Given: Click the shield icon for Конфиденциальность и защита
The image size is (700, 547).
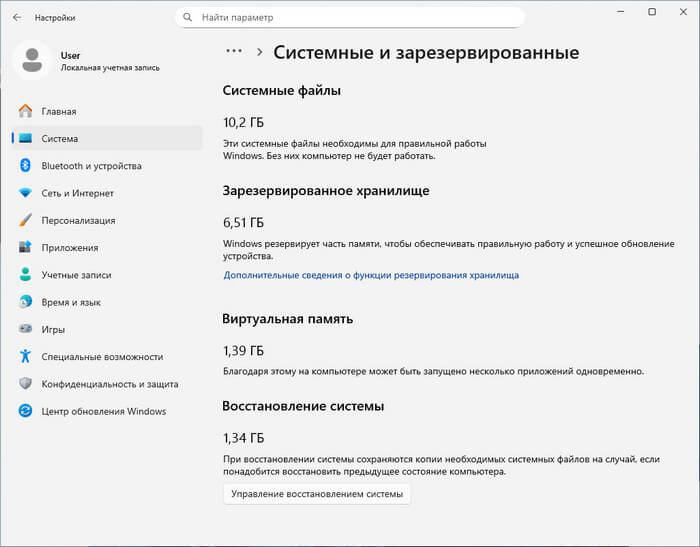Looking at the screenshot, I should coord(25,383).
